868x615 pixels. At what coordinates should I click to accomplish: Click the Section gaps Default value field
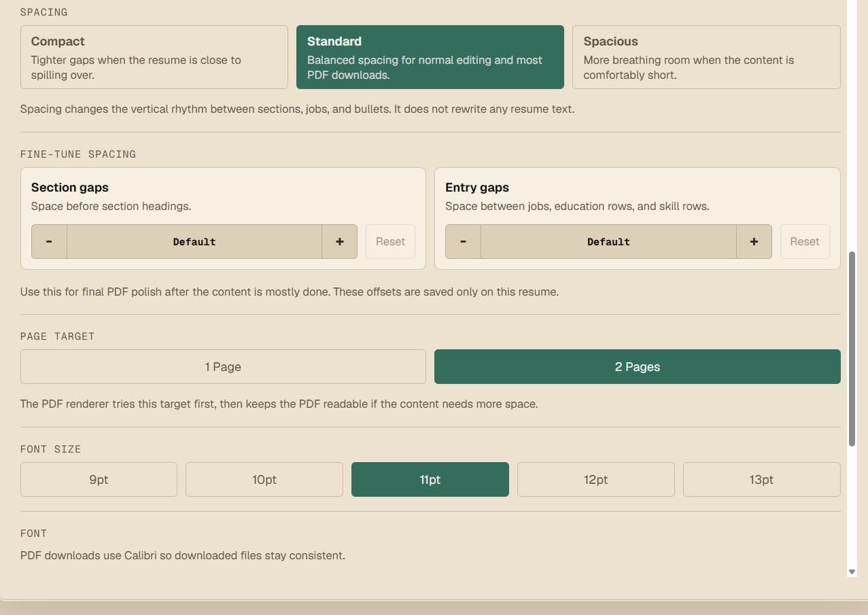pos(194,242)
